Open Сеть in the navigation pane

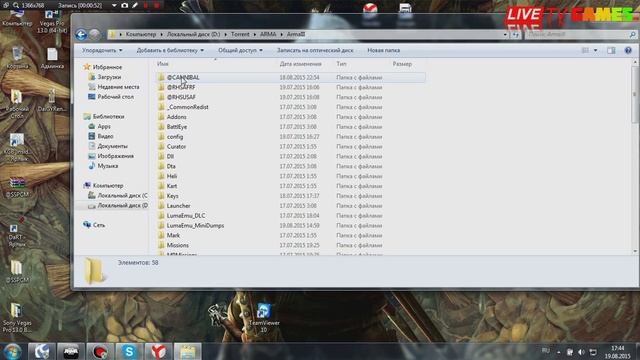(99, 225)
